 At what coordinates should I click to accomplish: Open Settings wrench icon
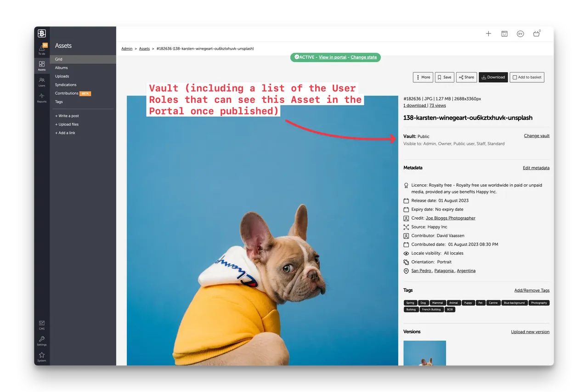[x=42, y=341]
